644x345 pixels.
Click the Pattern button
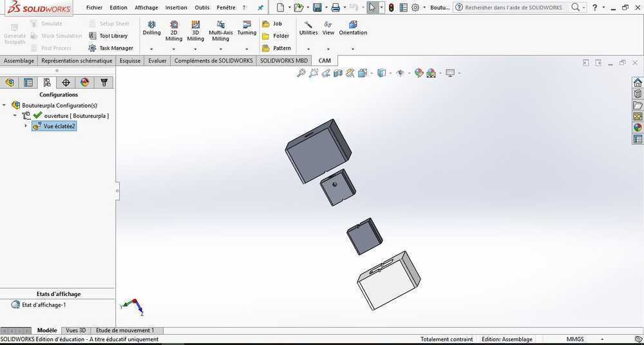276,48
